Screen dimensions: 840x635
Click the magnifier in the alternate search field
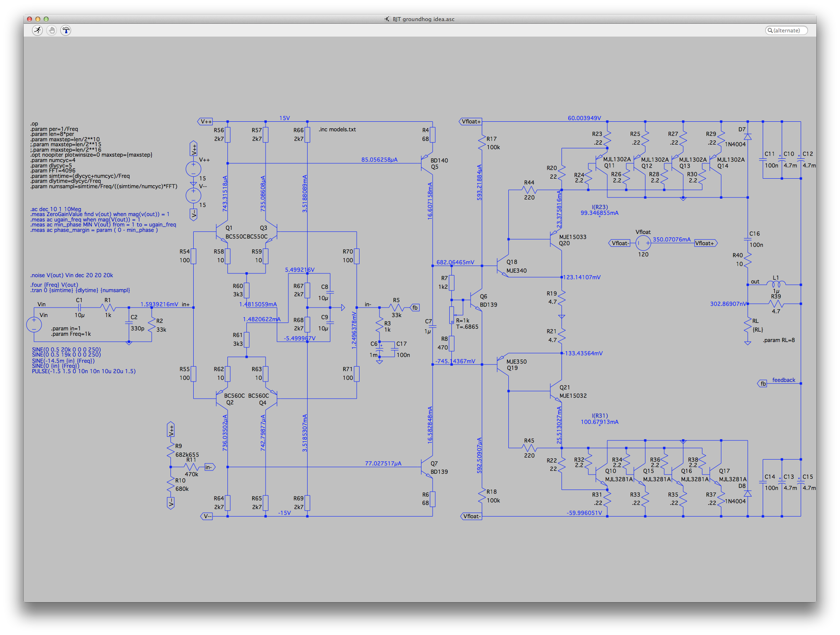(x=770, y=30)
